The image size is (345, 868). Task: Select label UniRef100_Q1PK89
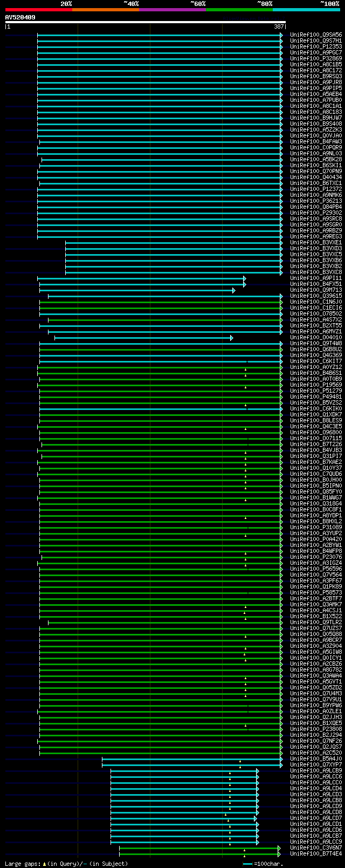pyautogui.click(x=316, y=586)
